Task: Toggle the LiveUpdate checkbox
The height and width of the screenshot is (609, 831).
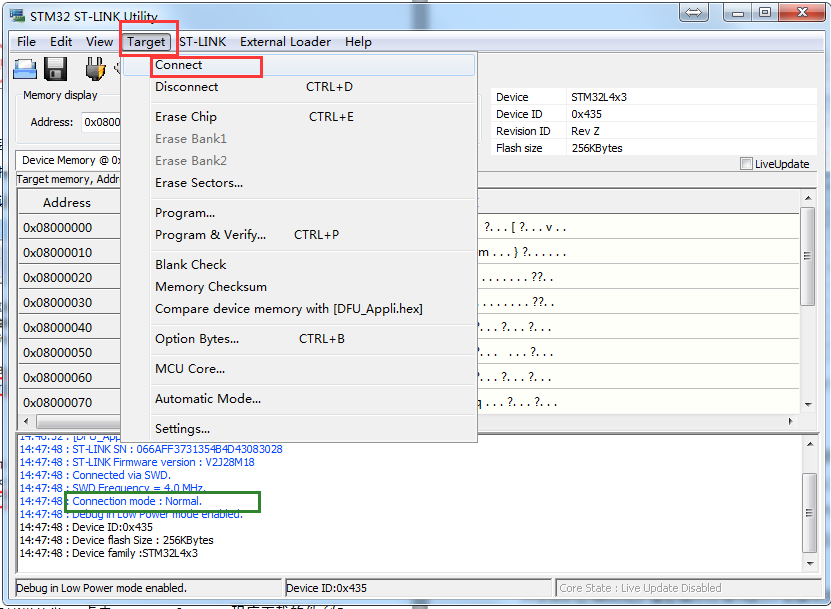Action: coord(746,164)
